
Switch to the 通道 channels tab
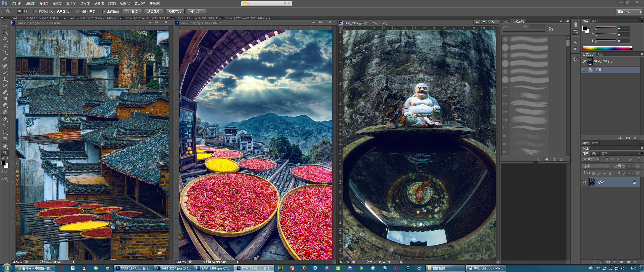(595, 154)
